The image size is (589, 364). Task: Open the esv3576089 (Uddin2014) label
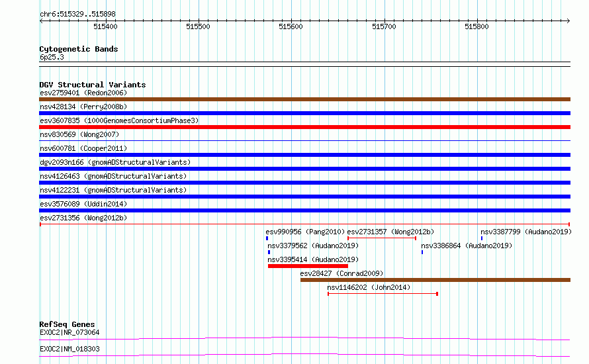pyautogui.click(x=83, y=204)
